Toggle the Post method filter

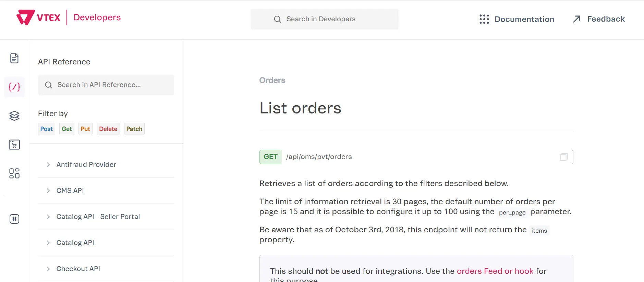pos(47,129)
